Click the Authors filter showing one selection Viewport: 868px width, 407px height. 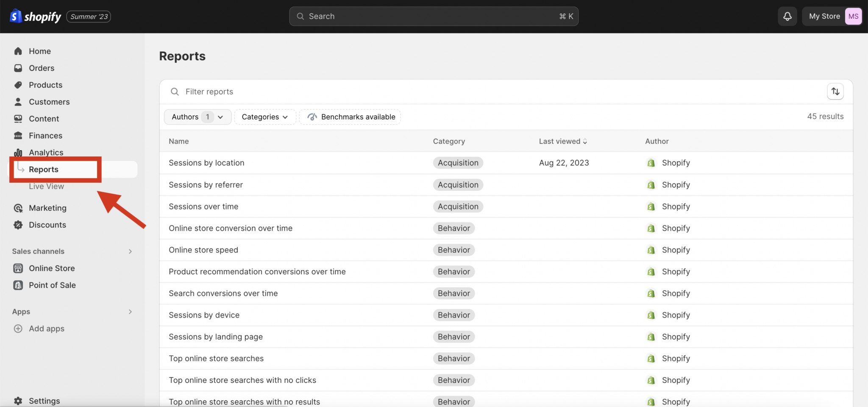click(x=197, y=117)
